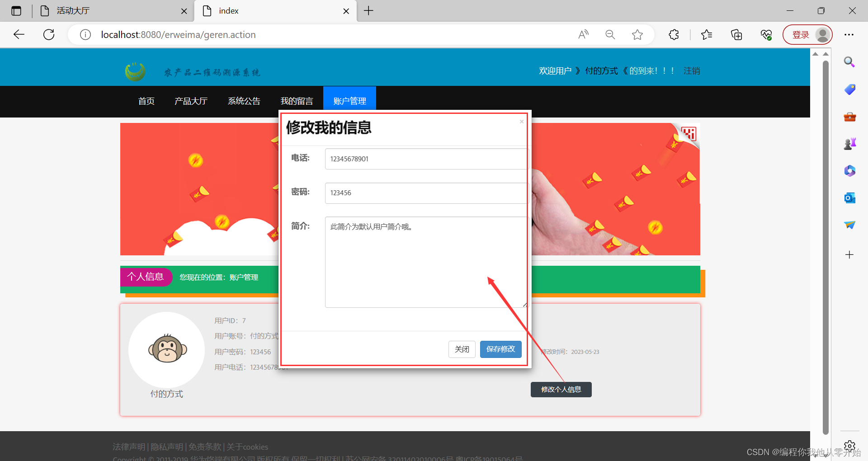
Task: Click 修改我的信息 dialog title
Action: tap(329, 127)
